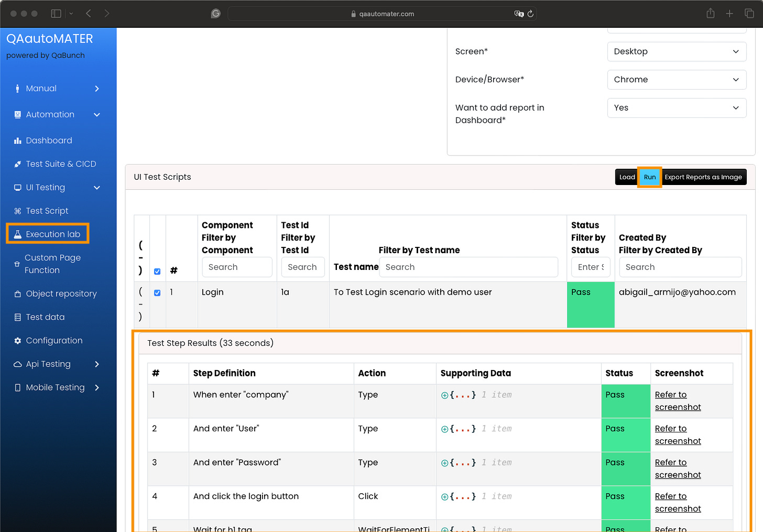Click Export Reports as Image
The height and width of the screenshot is (532, 763).
pyautogui.click(x=703, y=177)
